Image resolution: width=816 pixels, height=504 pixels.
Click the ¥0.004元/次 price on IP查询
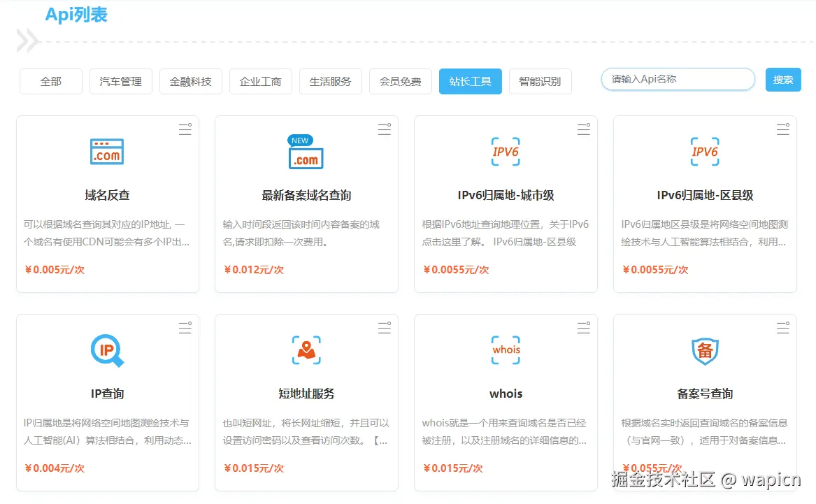(x=55, y=468)
